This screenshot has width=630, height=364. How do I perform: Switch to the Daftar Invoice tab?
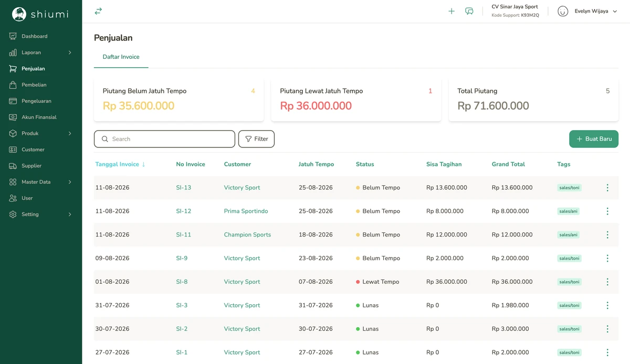click(121, 57)
